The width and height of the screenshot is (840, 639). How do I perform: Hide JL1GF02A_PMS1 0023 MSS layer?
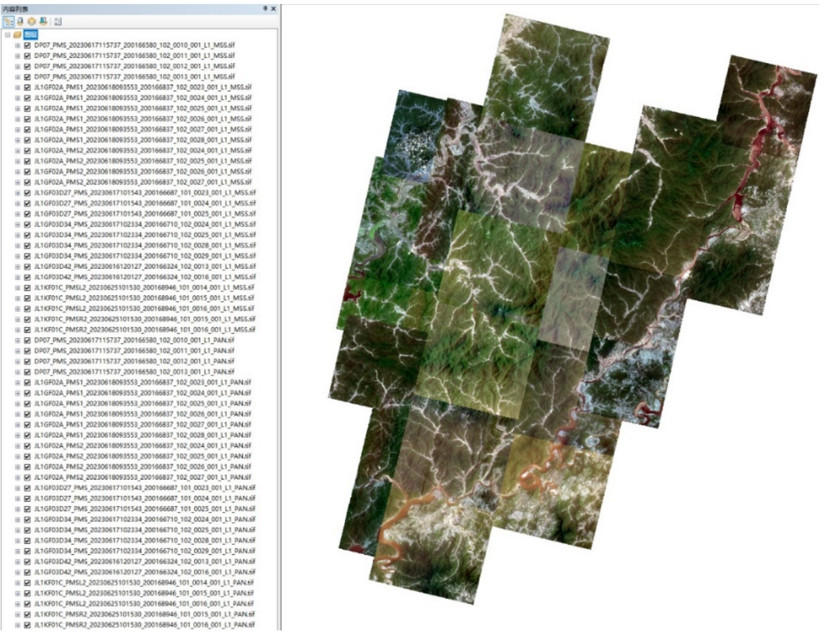click(x=27, y=87)
